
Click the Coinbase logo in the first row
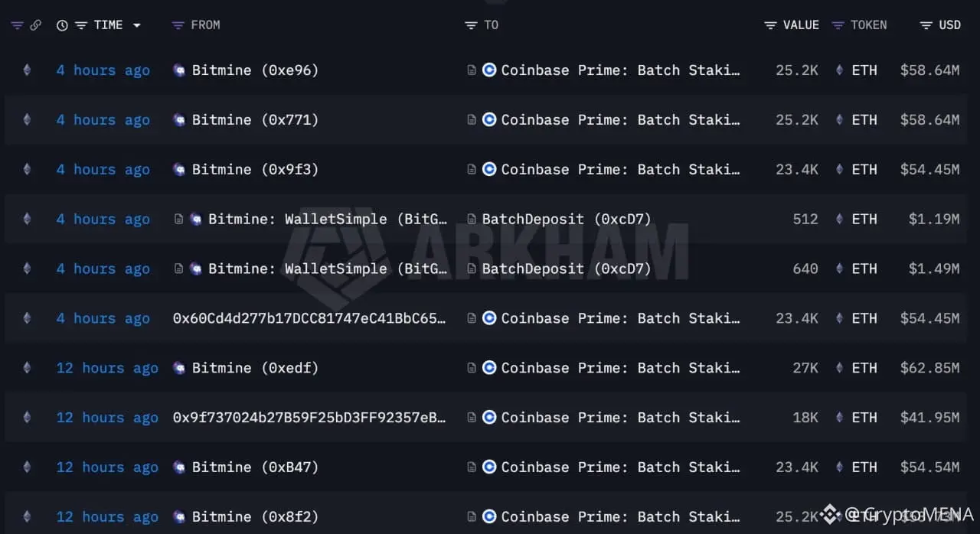(489, 70)
